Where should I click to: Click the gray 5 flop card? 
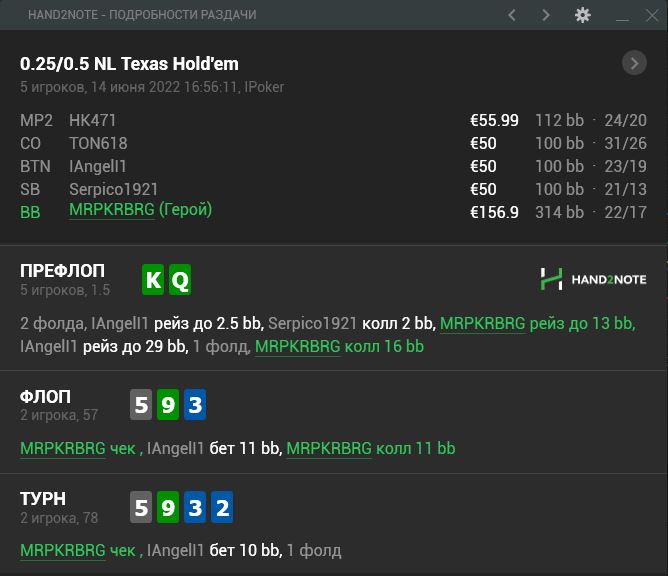142,405
